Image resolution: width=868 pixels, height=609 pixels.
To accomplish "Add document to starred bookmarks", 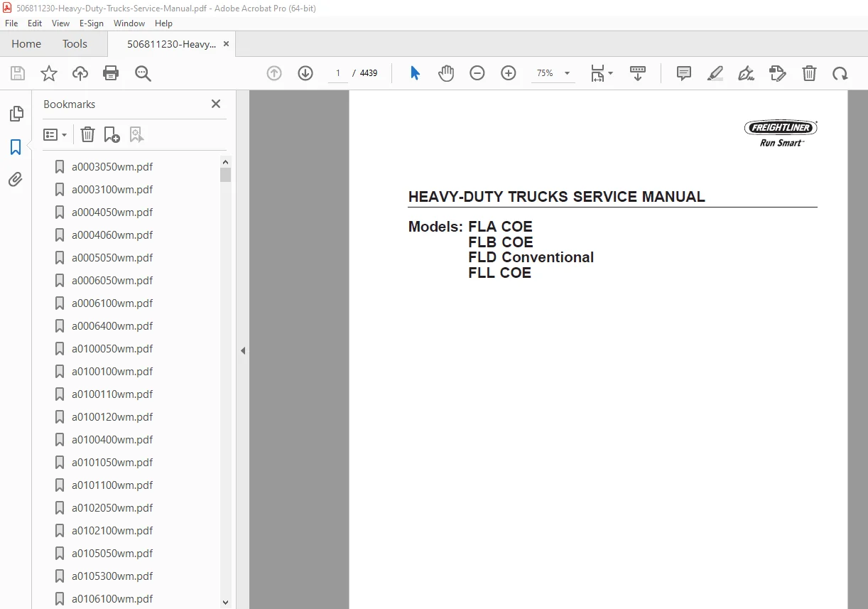I will [x=49, y=73].
